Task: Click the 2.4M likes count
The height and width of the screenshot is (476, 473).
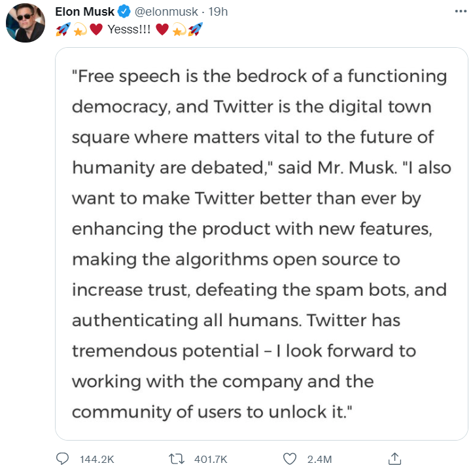Action: 319,459
